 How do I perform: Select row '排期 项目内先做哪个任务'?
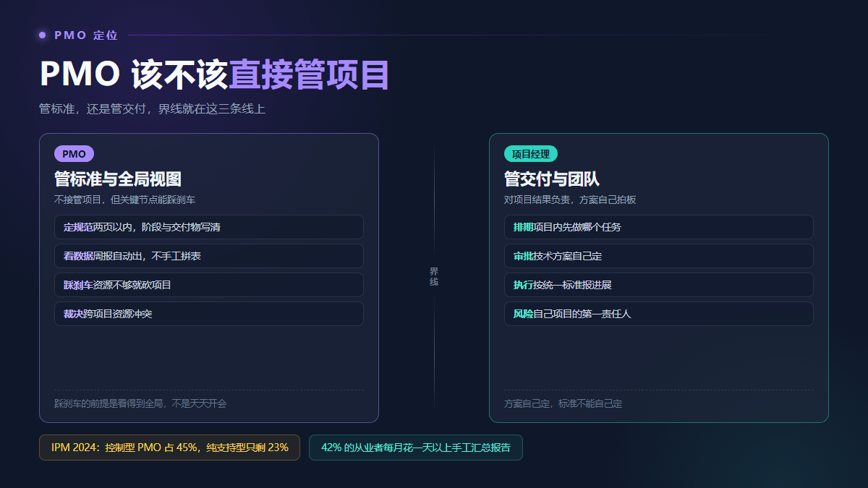pos(659,227)
